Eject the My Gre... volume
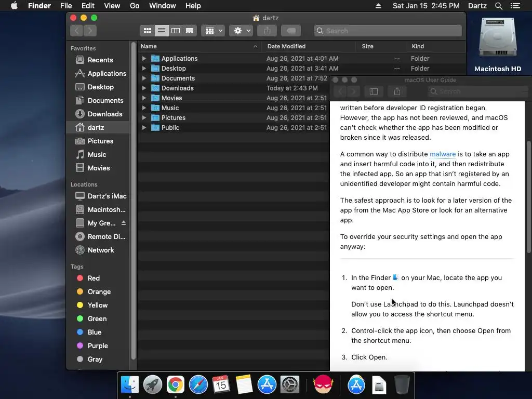This screenshot has height=399, width=532. (124, 223)
